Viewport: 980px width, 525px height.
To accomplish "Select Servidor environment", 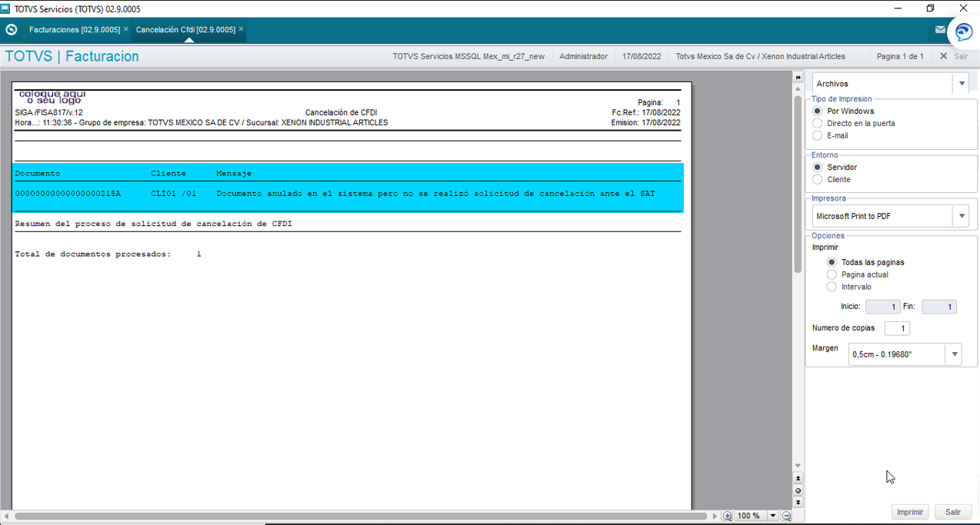I will 818,167.
